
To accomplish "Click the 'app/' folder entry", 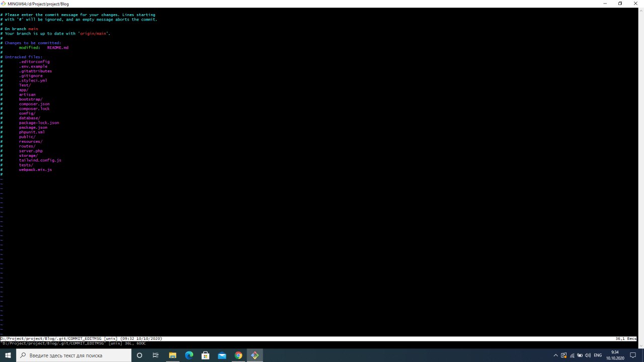I will [24, 90].
